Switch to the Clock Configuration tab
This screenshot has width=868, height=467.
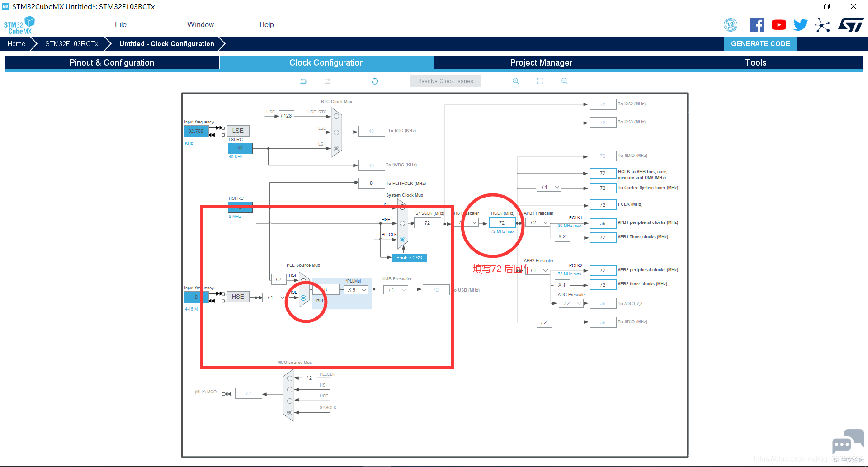[x=327, y=63]
